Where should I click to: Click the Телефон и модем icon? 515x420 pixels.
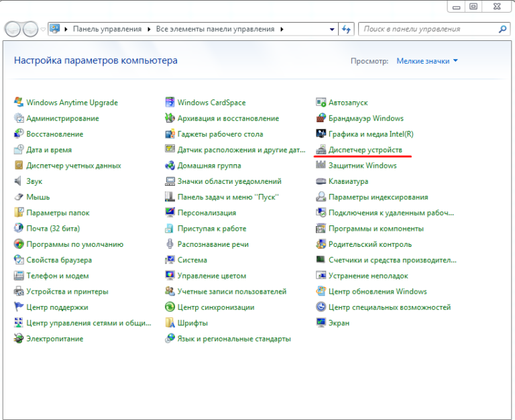(19, 275)
